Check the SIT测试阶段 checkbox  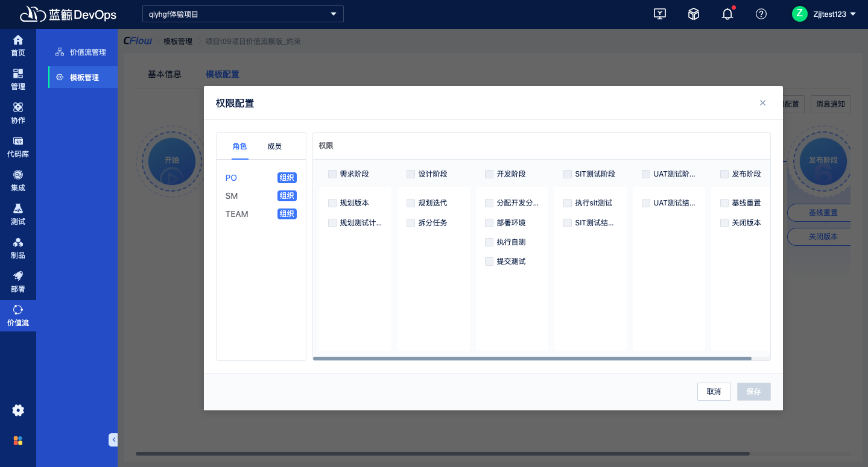568,174
